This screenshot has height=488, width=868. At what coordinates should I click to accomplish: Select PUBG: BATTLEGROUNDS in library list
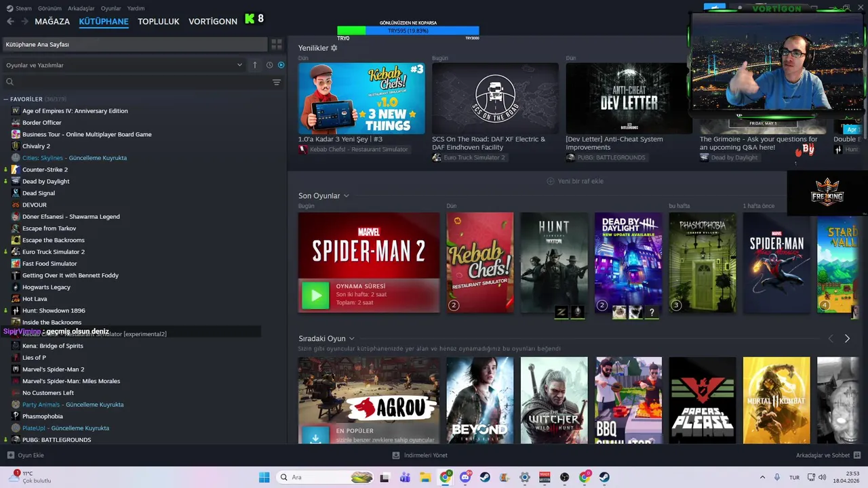pos(56,440)
